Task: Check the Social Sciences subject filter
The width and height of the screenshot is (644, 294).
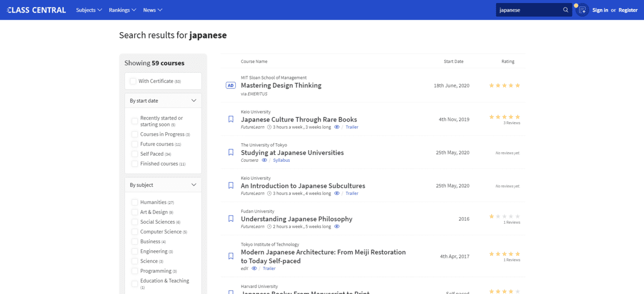Action: coord(135,222)
